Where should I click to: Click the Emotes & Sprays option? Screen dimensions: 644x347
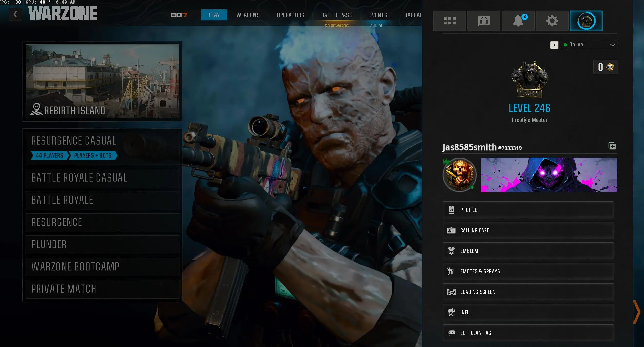528,271
